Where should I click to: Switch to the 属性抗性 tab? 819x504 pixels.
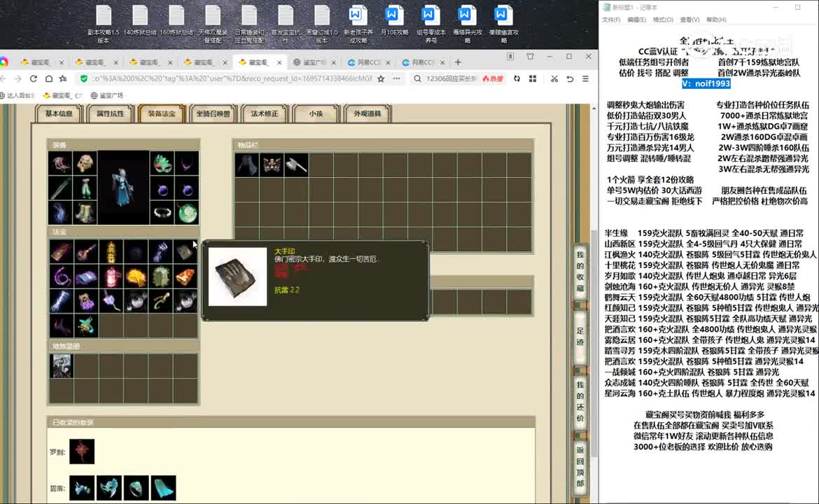pos(110,113)
